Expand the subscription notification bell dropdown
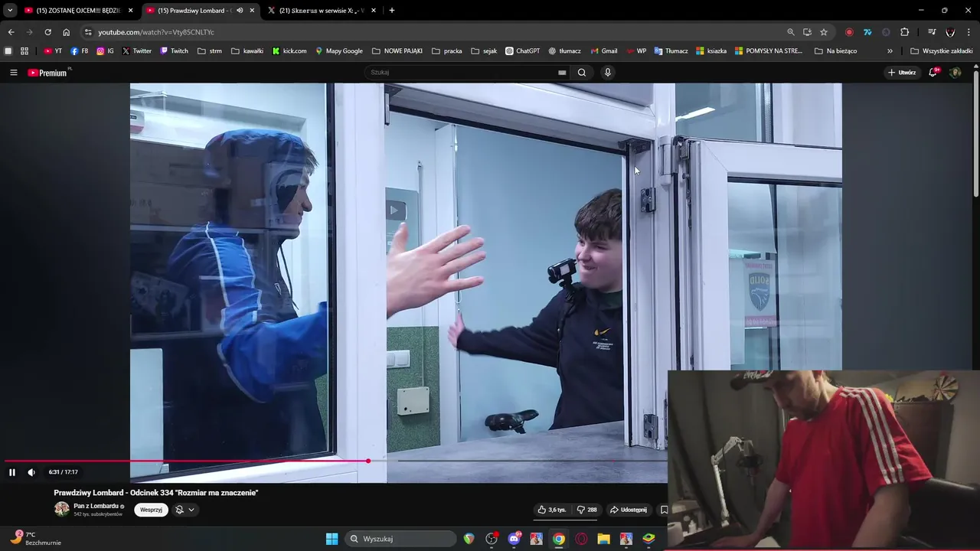The height and width of the screenshot is (551, 980). pos(185,510)
